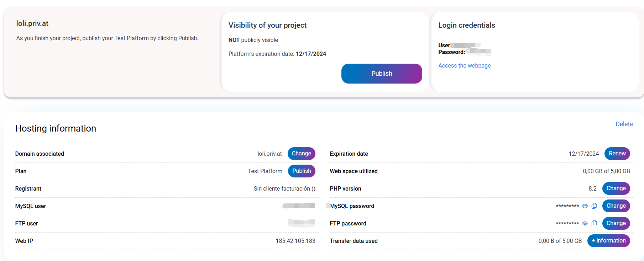Change the associated domain loli.priv.at
The width and height of the screenshot is (644, 261).
pyautogui.click(x=301, y=154)
